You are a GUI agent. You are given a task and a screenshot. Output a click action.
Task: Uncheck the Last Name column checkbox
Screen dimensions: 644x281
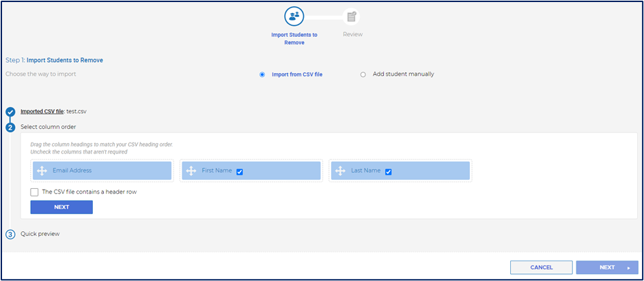pos(388,172)
